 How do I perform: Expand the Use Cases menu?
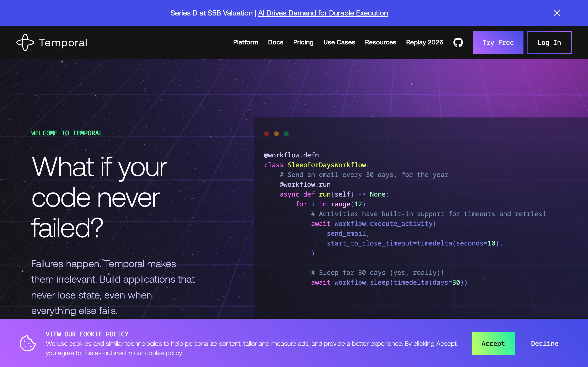click(x=339, y=42)
